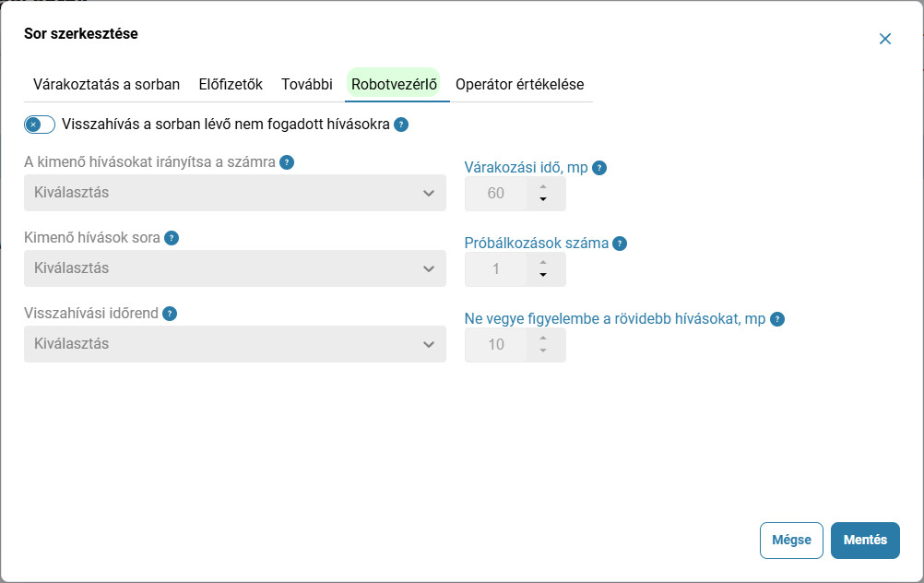
Task: Open the Kimenő hívások sora dropdown
Action: tap(235, 268)
